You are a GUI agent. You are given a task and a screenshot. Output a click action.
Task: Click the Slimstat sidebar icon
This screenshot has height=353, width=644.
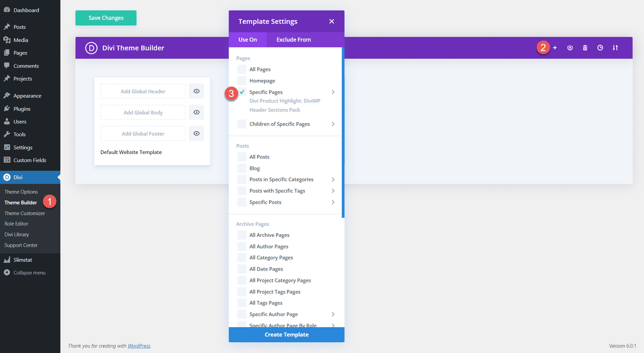8,260
